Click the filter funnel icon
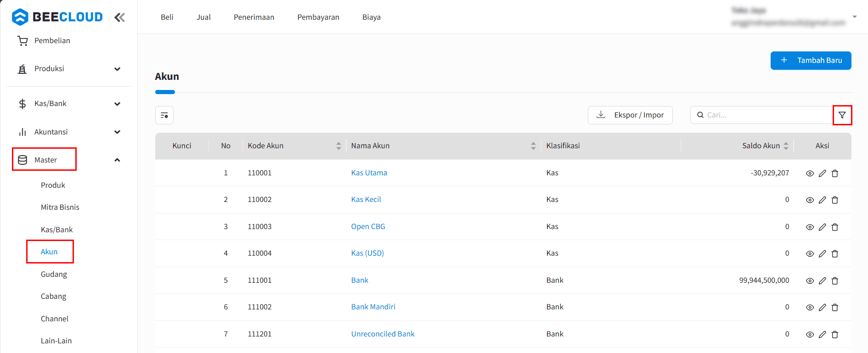Image resolution: width=868 pixels, height=353 pixels. [x=842, y=115]
